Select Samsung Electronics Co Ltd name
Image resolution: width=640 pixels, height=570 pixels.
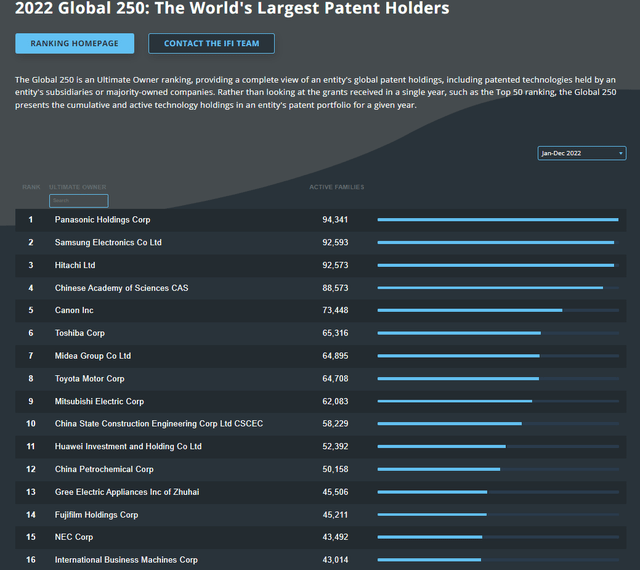[x=108, y=243]
